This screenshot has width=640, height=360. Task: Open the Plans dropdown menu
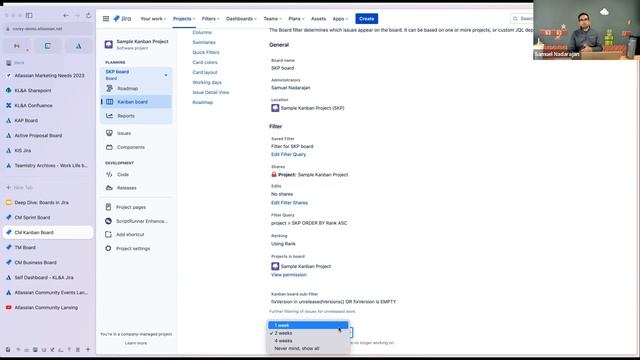coord(296,19)
